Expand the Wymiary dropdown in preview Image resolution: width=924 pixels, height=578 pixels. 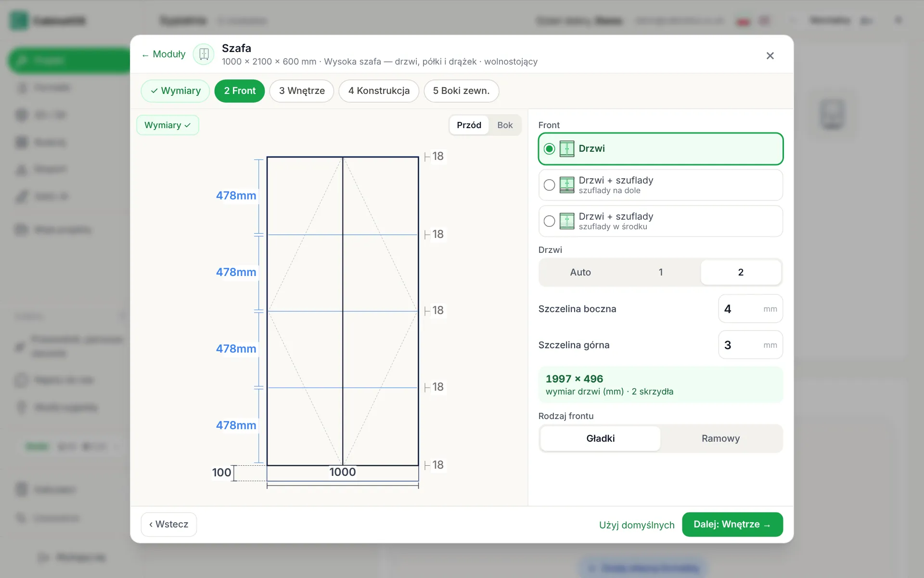coord(167,125)
